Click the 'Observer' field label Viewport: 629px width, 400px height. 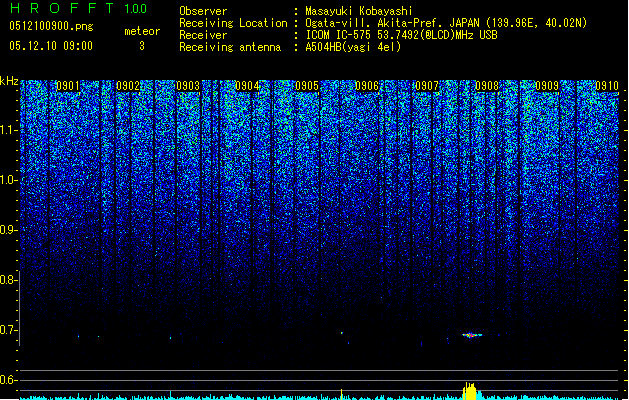tap(203, 11)
